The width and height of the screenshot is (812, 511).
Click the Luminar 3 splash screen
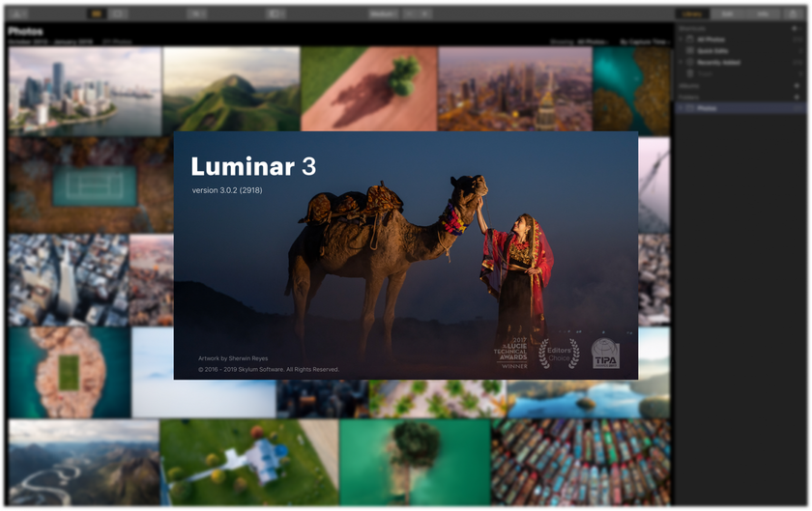pyautogui.click(x=405, y=255)
